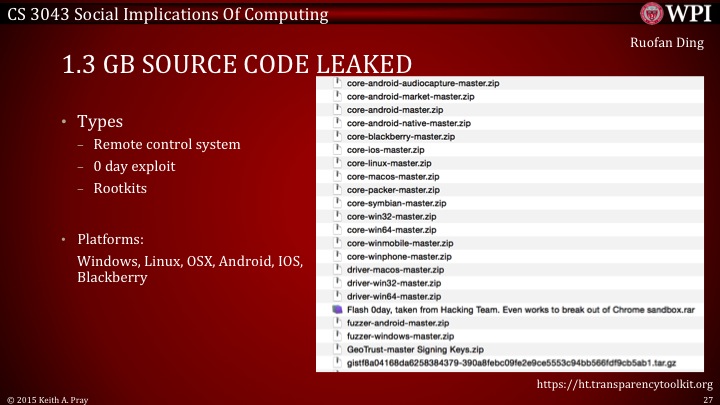Click file icon beside core-linux-master.zip
The image size is (720, 405).
point(338,163)
